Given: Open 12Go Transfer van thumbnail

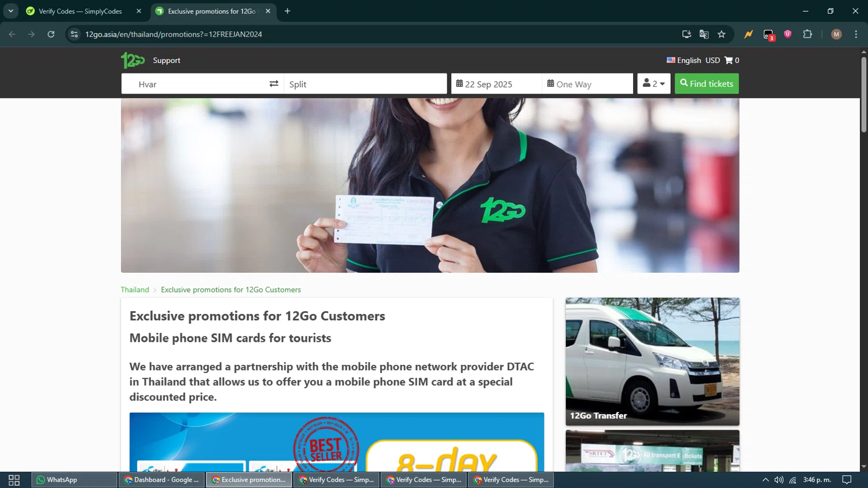Looking at the screenshot, I should pyautogui.click(x=652, y=361).
